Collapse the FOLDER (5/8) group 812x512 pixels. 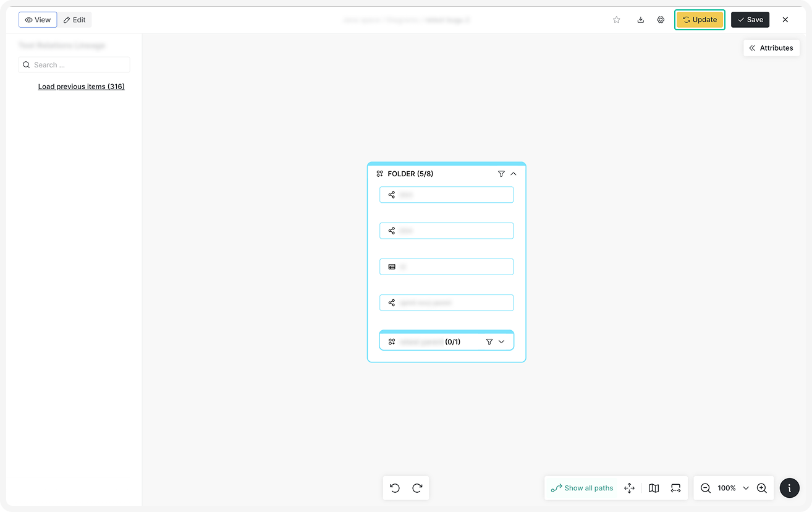514,174
